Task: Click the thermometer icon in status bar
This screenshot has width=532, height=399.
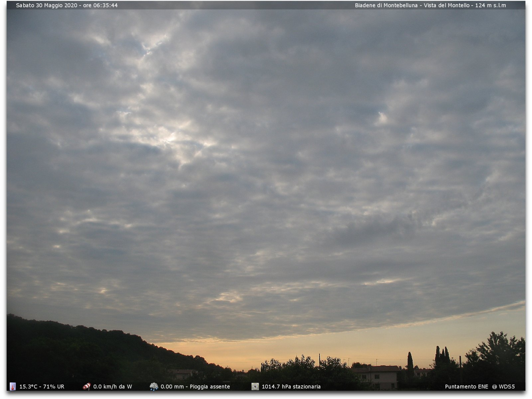Action: (x=13, y=386)
